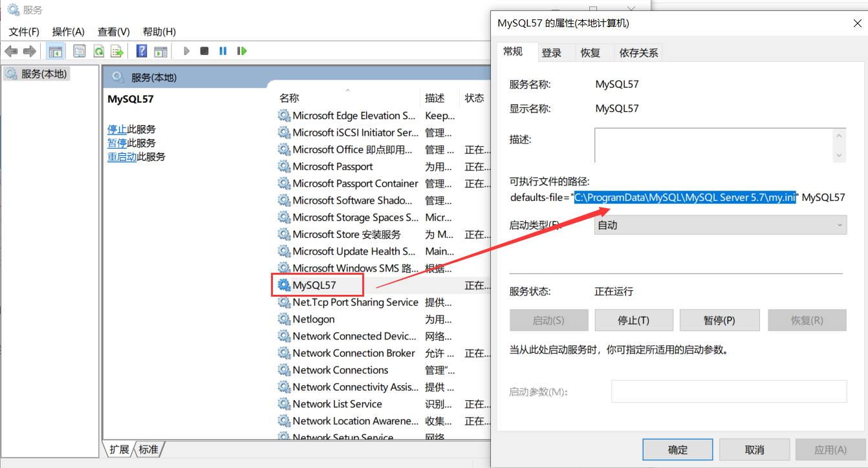
Task: Click the Start Service play icon
Action: click(186, 51)
